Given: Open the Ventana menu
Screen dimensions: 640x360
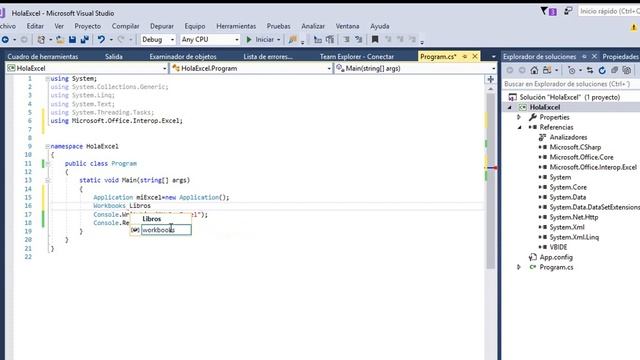Looking at the screenshot, I should [347, 26].
